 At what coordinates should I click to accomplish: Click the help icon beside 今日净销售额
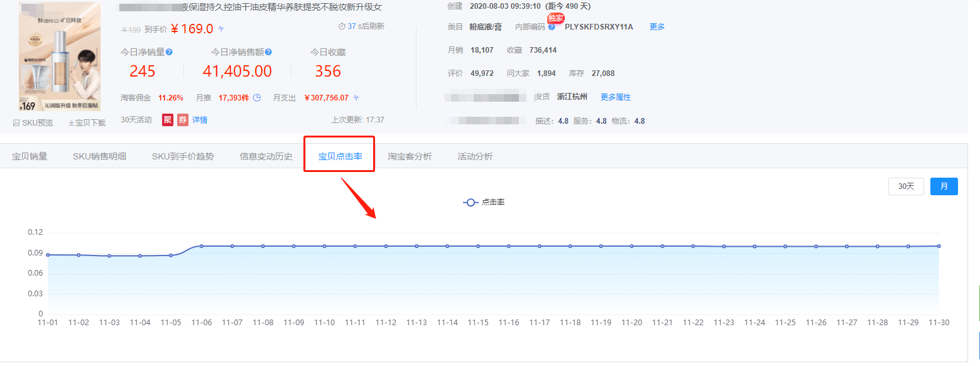pos(269,51)
